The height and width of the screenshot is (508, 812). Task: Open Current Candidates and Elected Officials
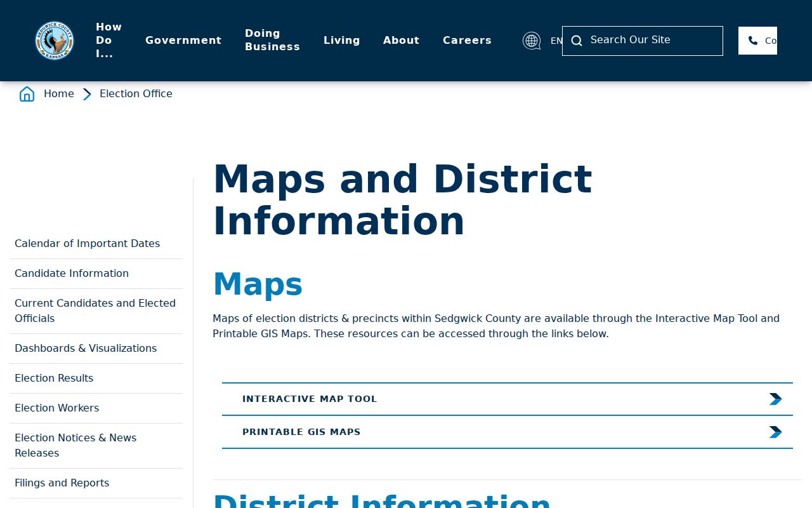95,311
